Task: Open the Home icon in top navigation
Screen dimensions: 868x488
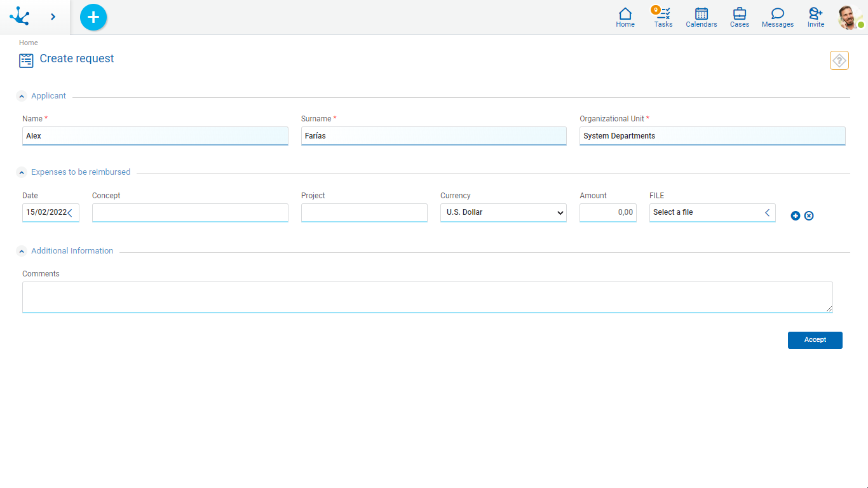Action: coord(625,17)
